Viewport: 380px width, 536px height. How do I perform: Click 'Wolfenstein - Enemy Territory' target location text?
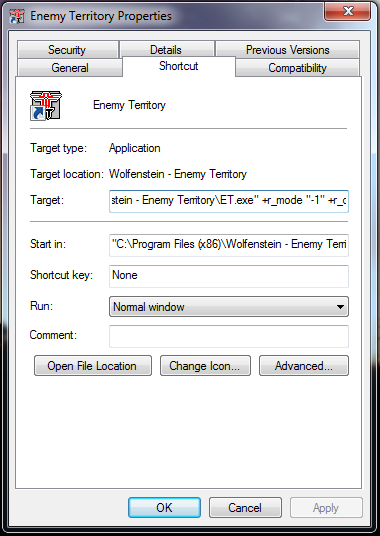click(x=178, y=174)
